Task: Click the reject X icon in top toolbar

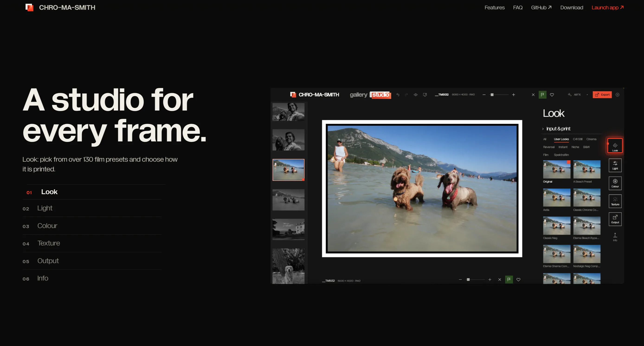Action: (x=533, y=95)
